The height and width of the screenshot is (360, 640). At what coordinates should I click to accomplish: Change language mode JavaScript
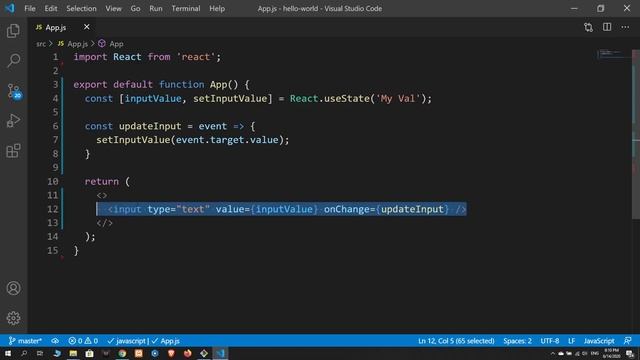point(599,341)
